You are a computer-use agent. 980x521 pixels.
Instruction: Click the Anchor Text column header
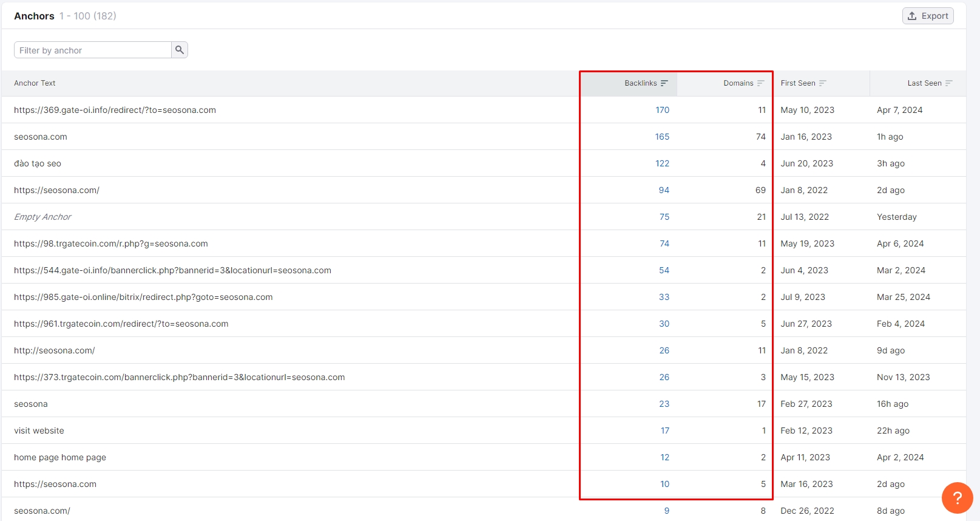[x=35, y=83]
